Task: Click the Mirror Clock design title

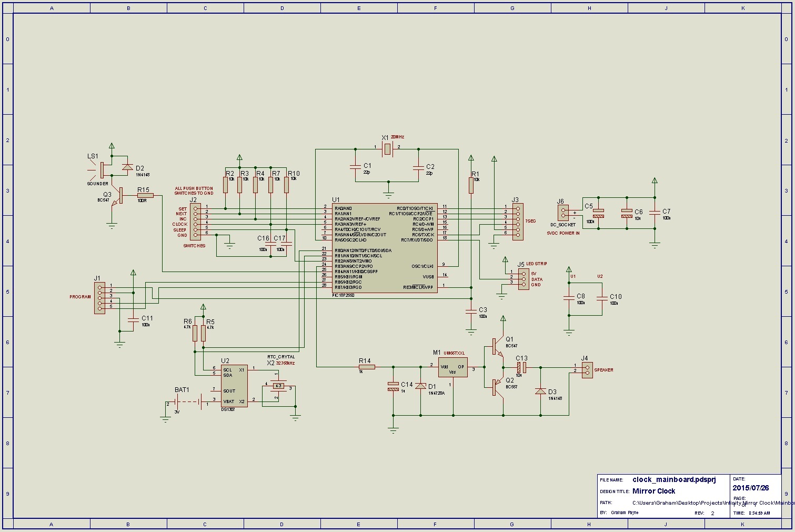Action: (x=653, y=491)
